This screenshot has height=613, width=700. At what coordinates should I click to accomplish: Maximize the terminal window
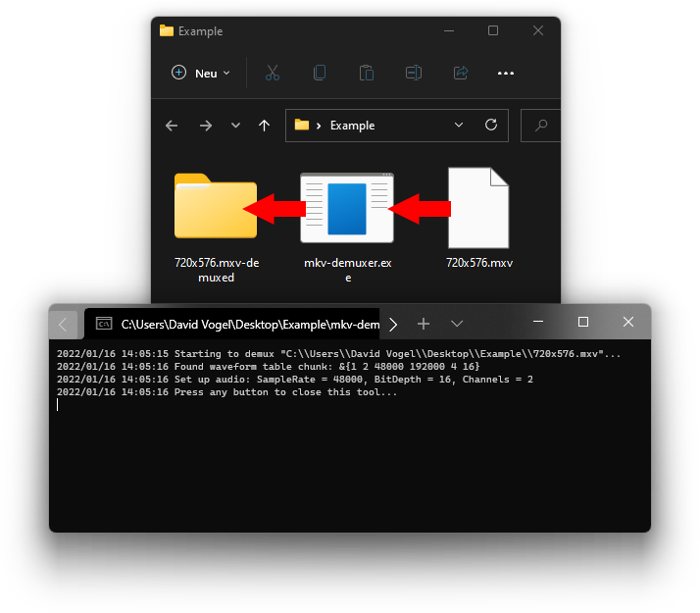583,322
